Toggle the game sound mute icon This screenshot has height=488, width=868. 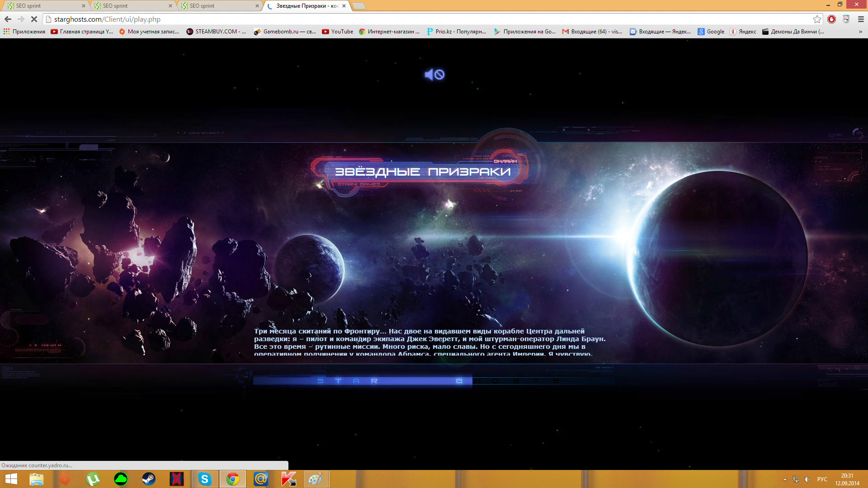[x=434, y=75]
